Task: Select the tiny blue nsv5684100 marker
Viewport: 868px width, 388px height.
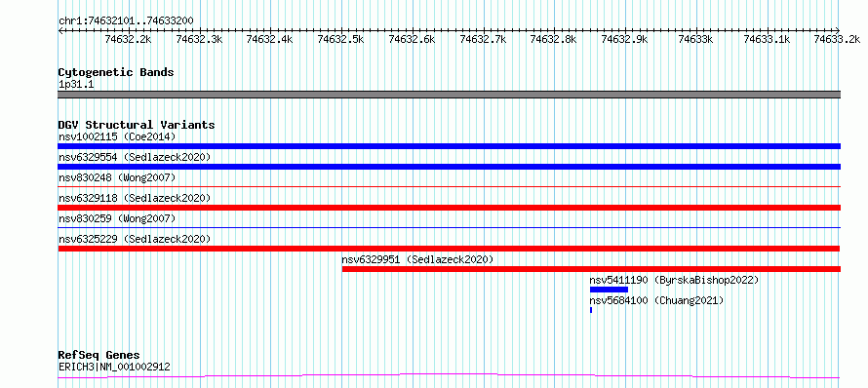Action: (x=591, y=310)
